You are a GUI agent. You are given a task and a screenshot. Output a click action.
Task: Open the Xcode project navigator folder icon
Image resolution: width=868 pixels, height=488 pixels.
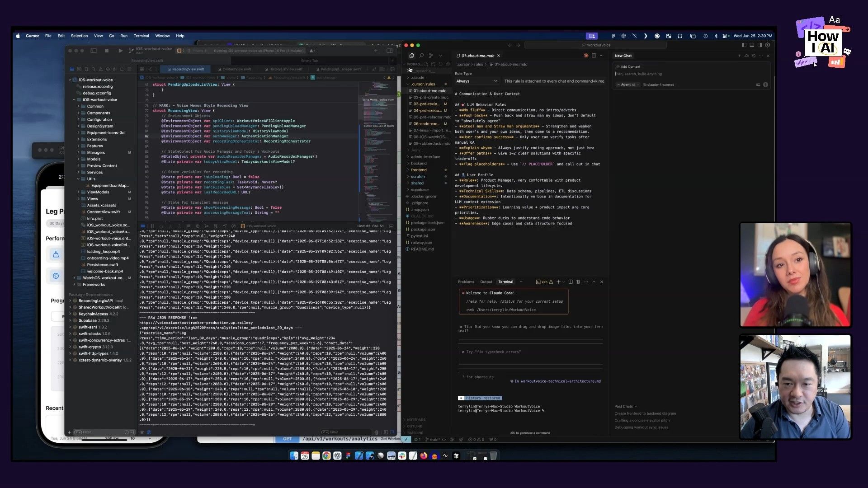[72, 69]
